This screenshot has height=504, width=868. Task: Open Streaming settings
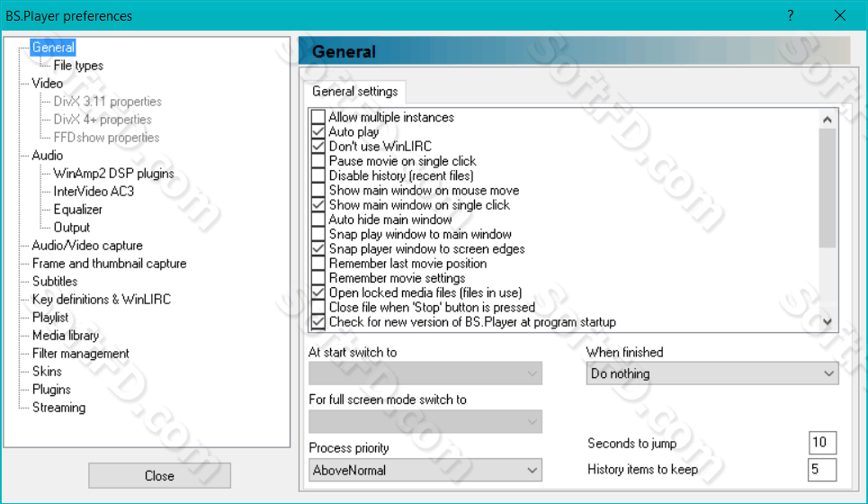coord(58,407)
